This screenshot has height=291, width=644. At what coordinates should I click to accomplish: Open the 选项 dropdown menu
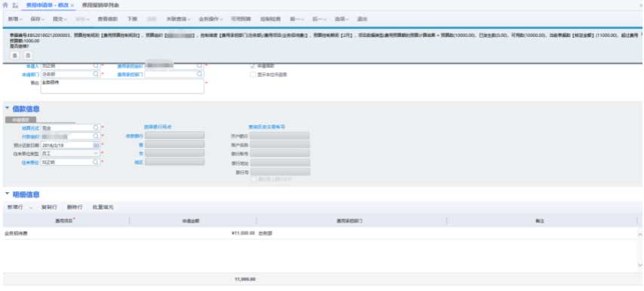342,19
